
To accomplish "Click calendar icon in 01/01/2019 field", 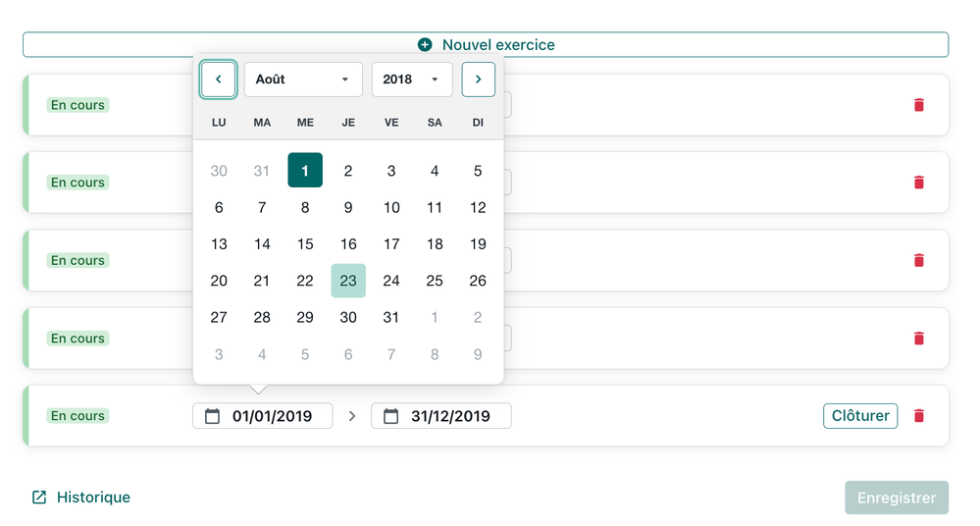I will click(212, 416).
